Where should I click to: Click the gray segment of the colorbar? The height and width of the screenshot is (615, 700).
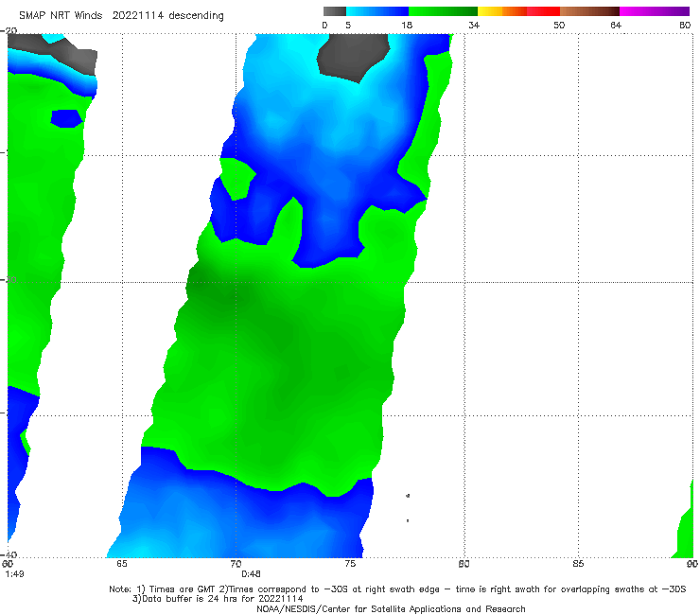tap(334, 11)
